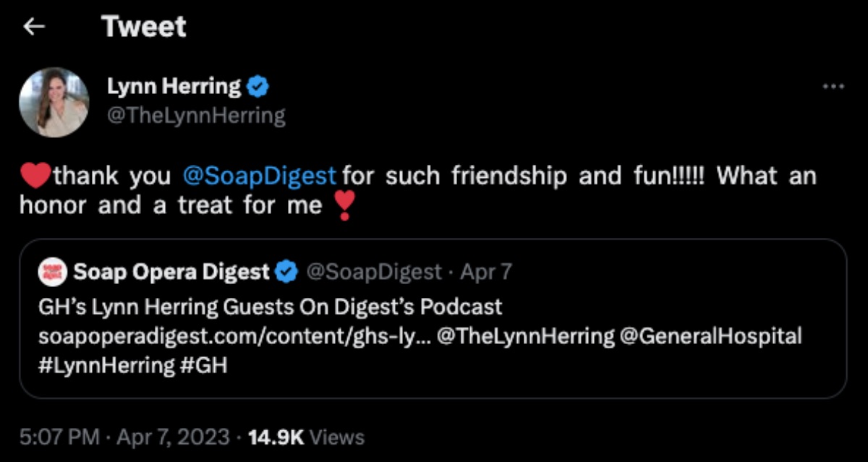
Task: Open the three-dot more options menu
Action: pyautogui.click(x=833, y=86)
